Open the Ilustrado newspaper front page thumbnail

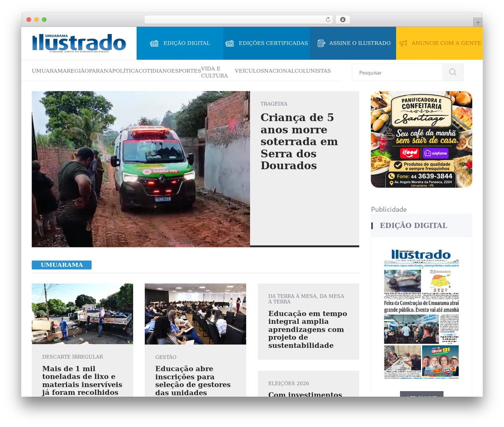tap(421, 314)
